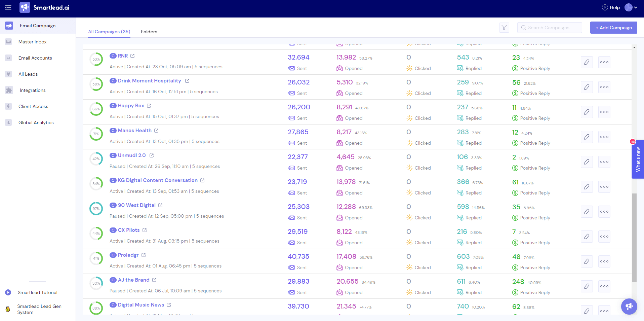644x321 pixels.
Task: Launch the floating Smartlead chat widget
Action: pyautogui.click(x=629, y=307)
